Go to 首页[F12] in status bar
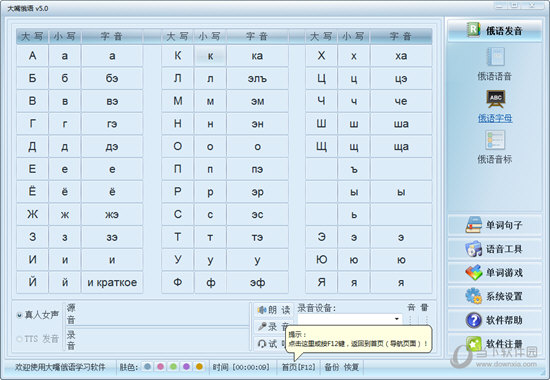 coord(299,367)
